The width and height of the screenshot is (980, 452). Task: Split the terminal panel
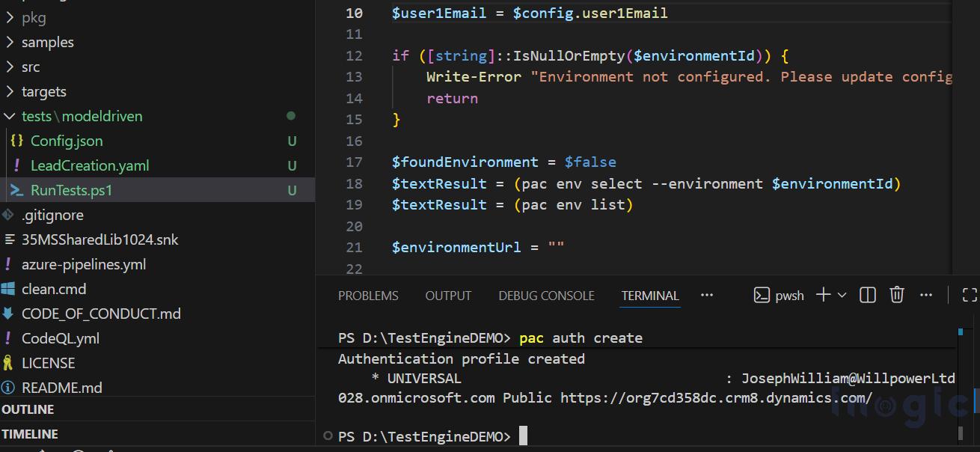[867, 294]
